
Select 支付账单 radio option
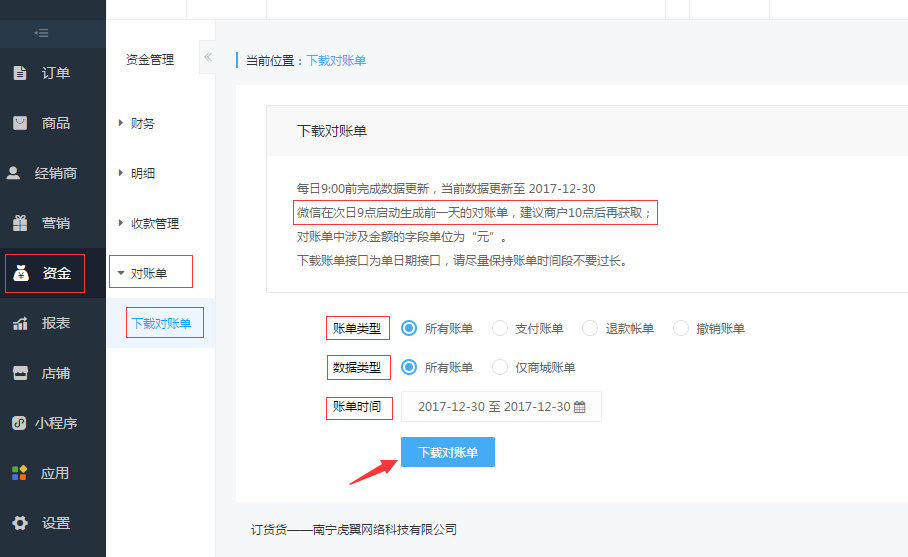pos(500,328)
